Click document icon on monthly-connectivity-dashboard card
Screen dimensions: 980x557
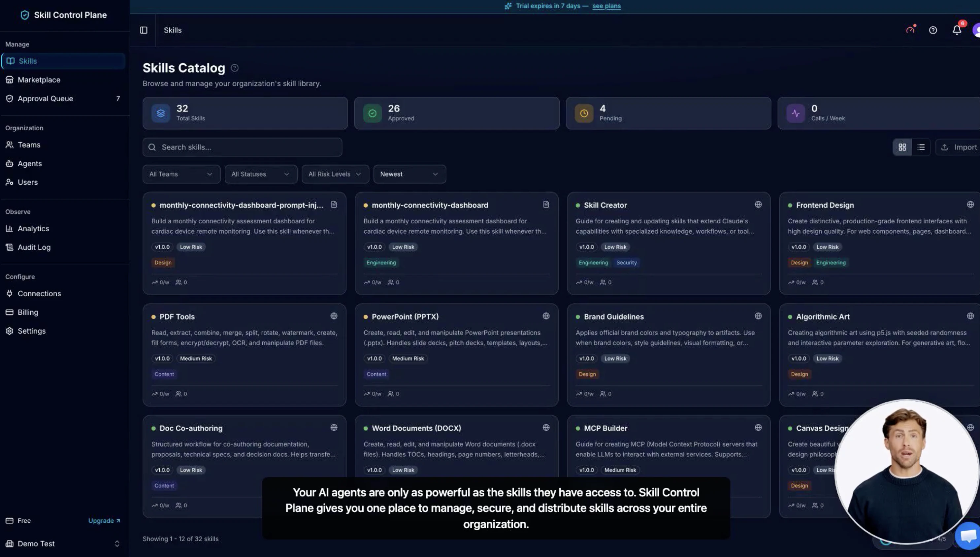[546, 205]
